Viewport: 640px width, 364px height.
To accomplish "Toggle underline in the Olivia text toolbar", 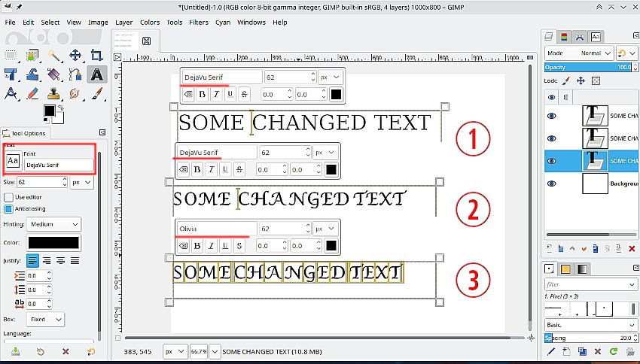I will point(225,246).
